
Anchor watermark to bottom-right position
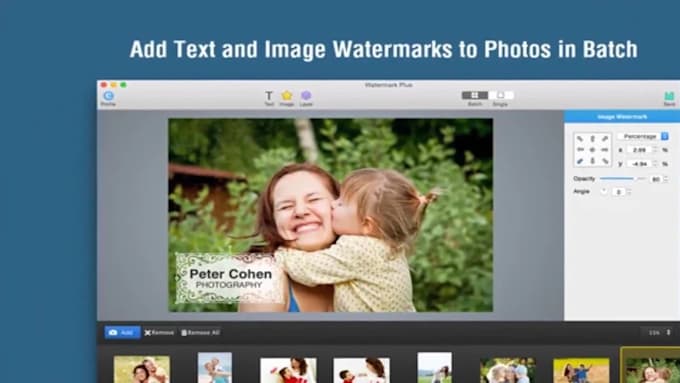click(x=605, y=161)
